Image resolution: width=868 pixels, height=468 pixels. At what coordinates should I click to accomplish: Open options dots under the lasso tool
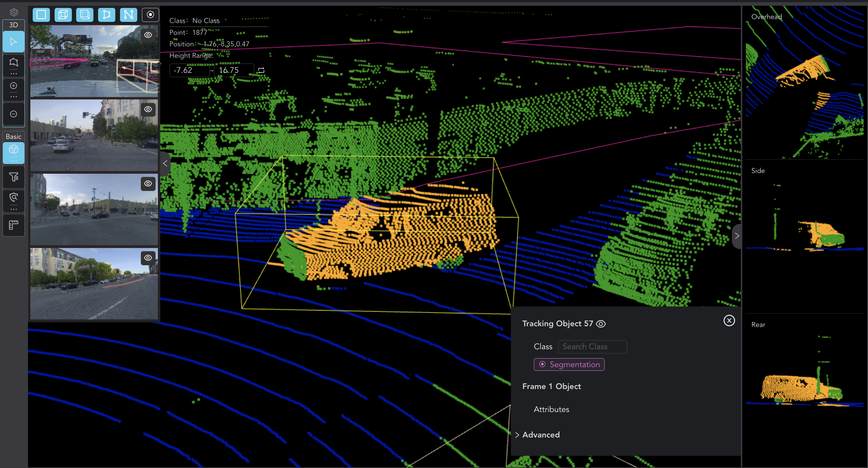pyautogui.click(x=14, y=73)
